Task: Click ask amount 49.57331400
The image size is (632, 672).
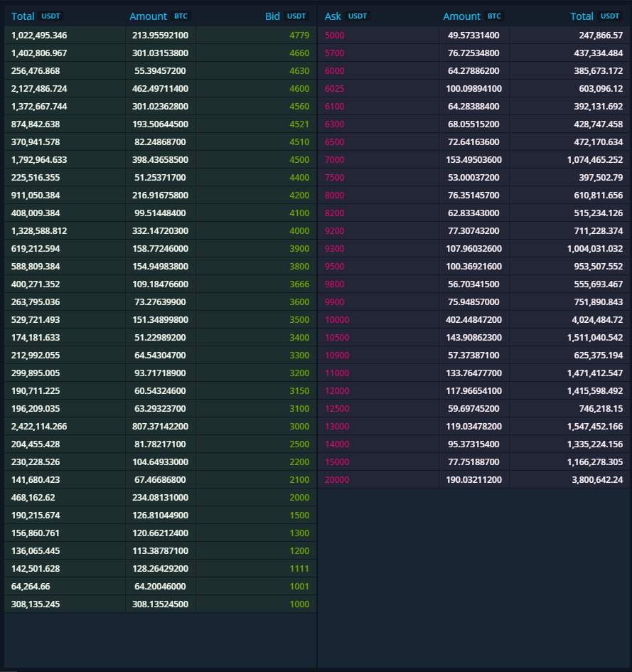Action: [x=473, y=35]
